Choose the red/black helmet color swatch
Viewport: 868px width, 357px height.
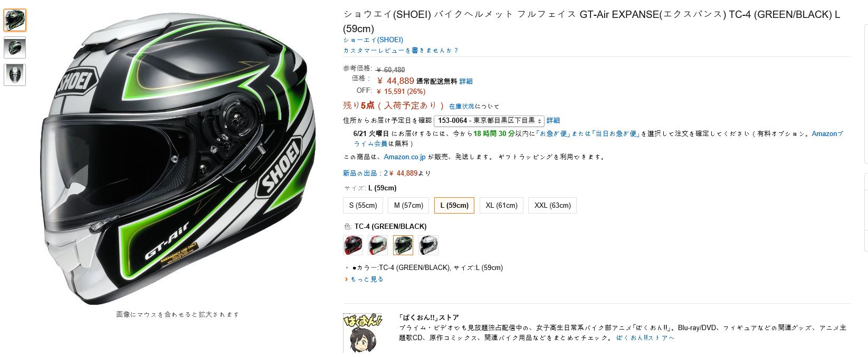pyautogui.click(x=352, y=245)
